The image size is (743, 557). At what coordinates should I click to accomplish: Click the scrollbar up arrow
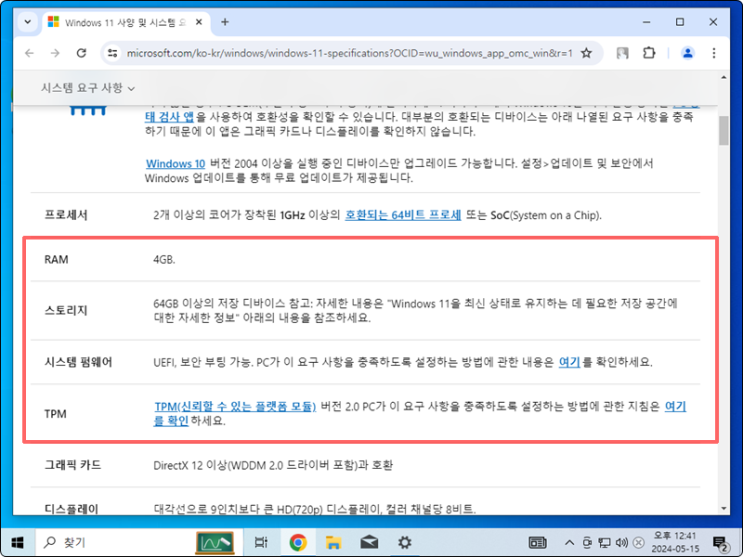pos(724,77)
